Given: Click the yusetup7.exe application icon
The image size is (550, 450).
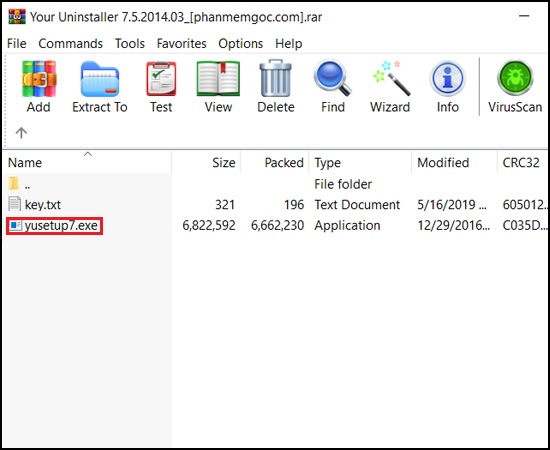Looking at the screenshot, I should click(x=15, y=225).
